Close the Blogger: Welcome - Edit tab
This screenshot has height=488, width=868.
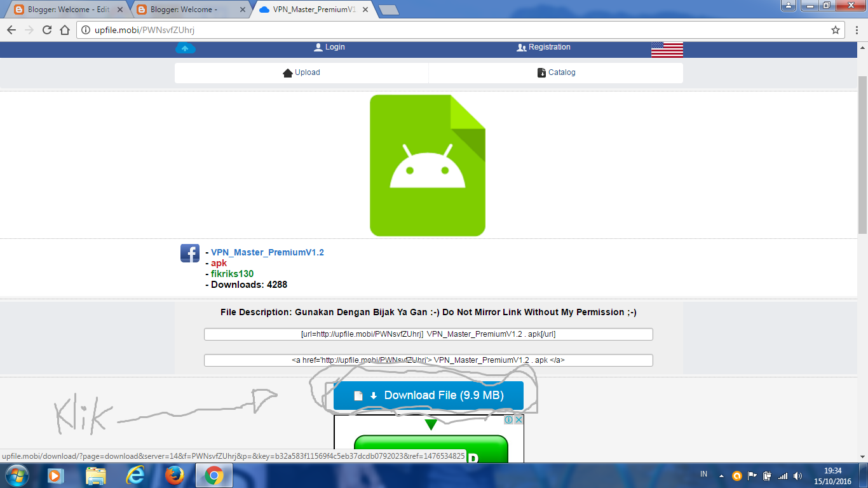[120, 10]
